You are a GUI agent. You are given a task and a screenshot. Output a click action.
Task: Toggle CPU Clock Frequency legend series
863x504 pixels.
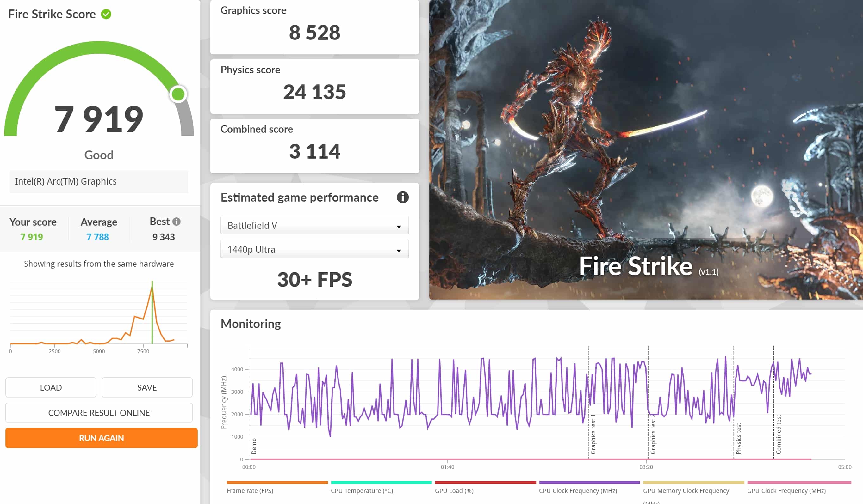click(x=578, y=491)
